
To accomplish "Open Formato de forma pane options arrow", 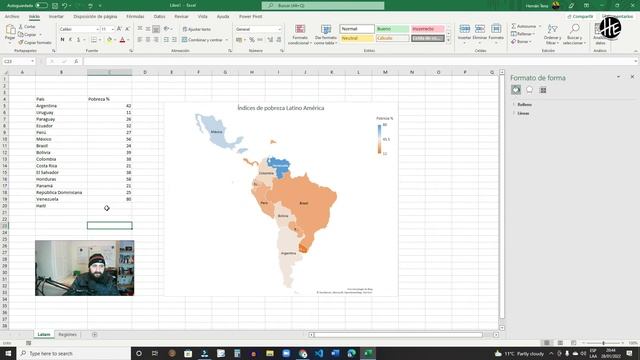I will click(x=618, y=77).
